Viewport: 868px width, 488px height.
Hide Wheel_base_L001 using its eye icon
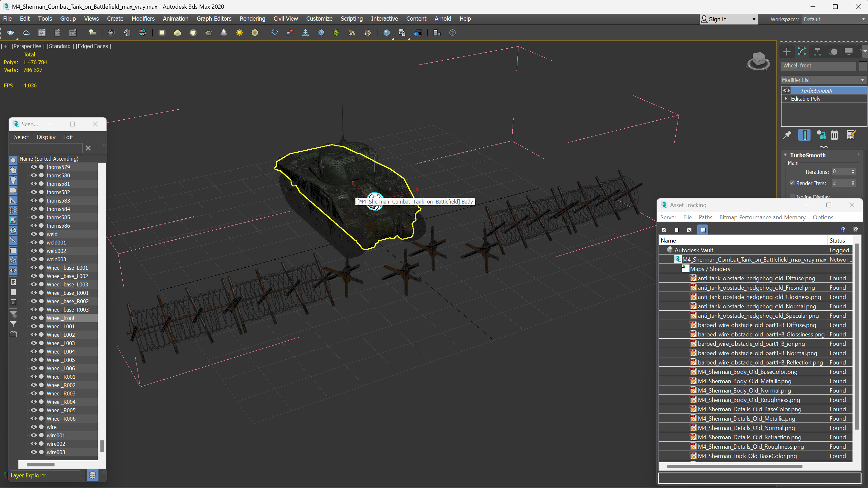coord(34,267)
